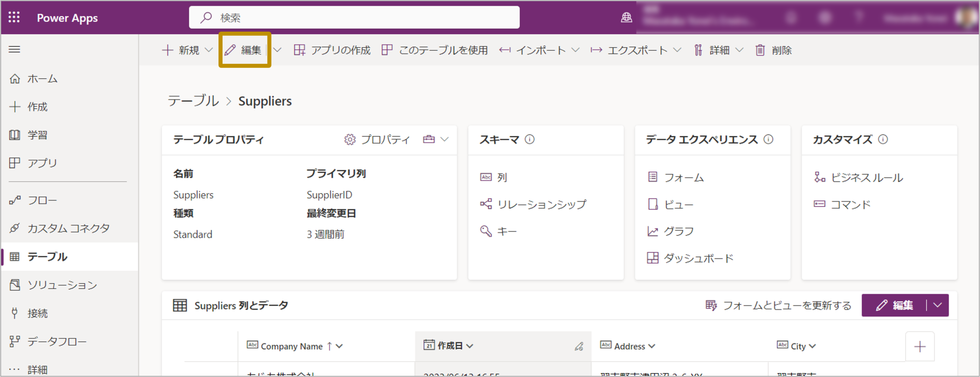
Task: Expand the インポート dropdown chevron
Action: point(575,50)
